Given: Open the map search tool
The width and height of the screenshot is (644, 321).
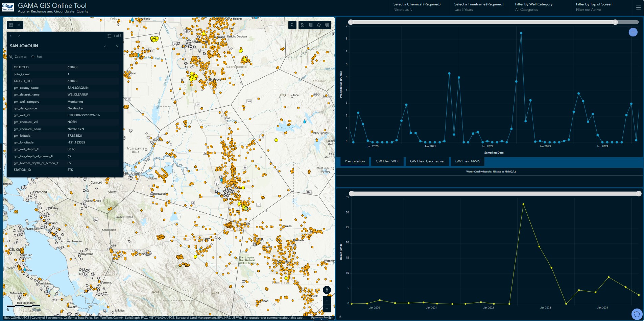Looking at the screenshot, I should 292,25.
